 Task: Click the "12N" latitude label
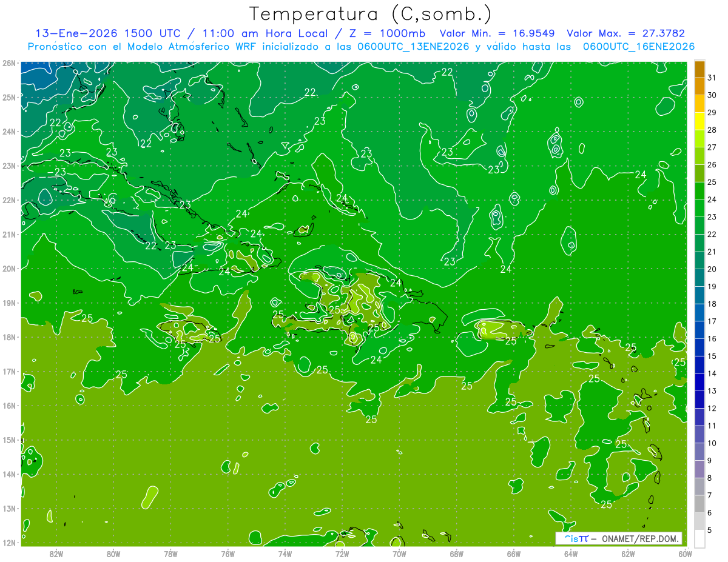8,543
